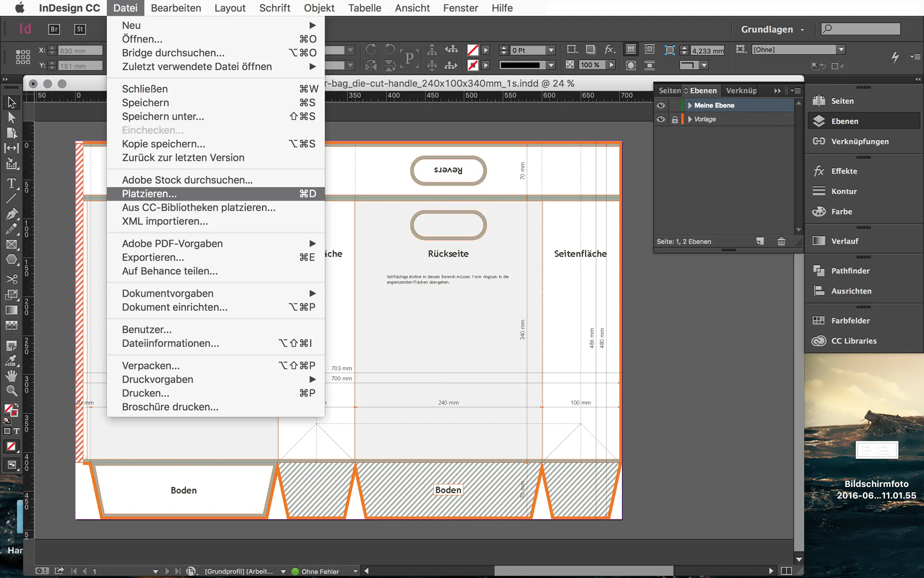Unlock the Vorlage layer

tap(674, 119)
